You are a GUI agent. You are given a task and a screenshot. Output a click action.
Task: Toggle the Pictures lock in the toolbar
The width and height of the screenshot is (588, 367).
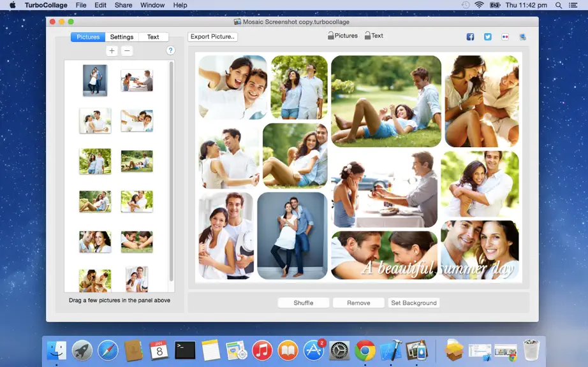(x=342, y=36)
